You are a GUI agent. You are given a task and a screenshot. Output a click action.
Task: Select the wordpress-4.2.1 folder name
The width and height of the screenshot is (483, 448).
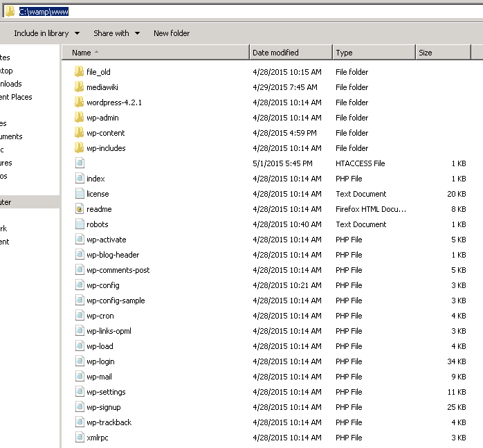click(114, 102)
